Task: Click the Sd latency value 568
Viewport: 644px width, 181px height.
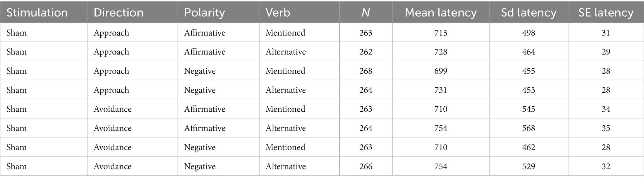Action: (x=528, y=128)
